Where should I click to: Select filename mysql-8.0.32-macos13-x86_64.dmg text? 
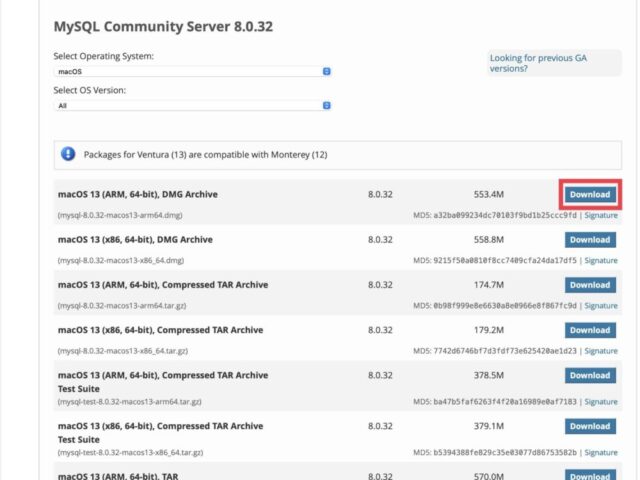coord(121,260)
